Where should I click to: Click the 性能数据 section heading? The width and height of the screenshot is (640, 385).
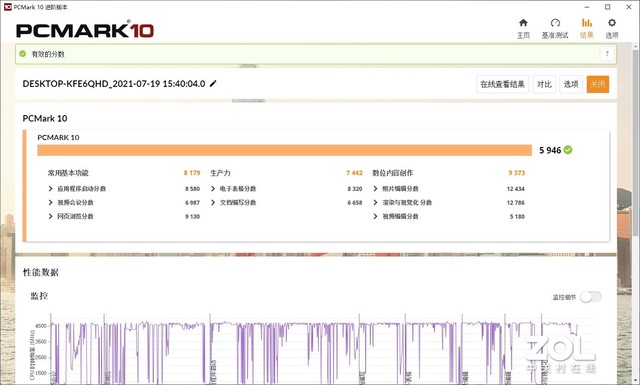40,272
